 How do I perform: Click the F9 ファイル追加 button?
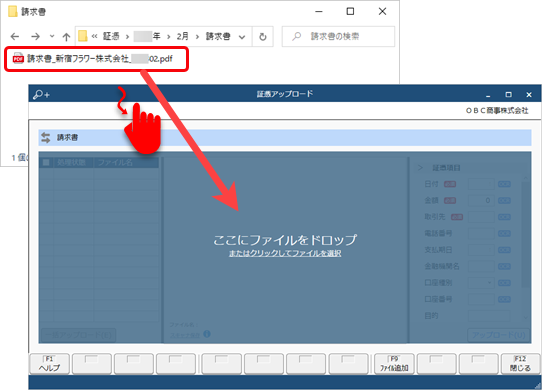[x=394, y=364]
